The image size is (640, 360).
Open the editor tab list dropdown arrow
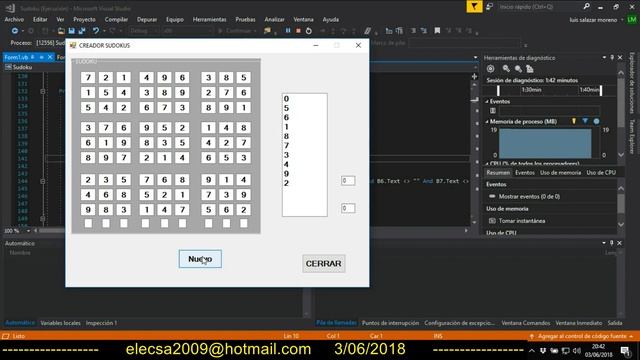click(x=475, y=58)
